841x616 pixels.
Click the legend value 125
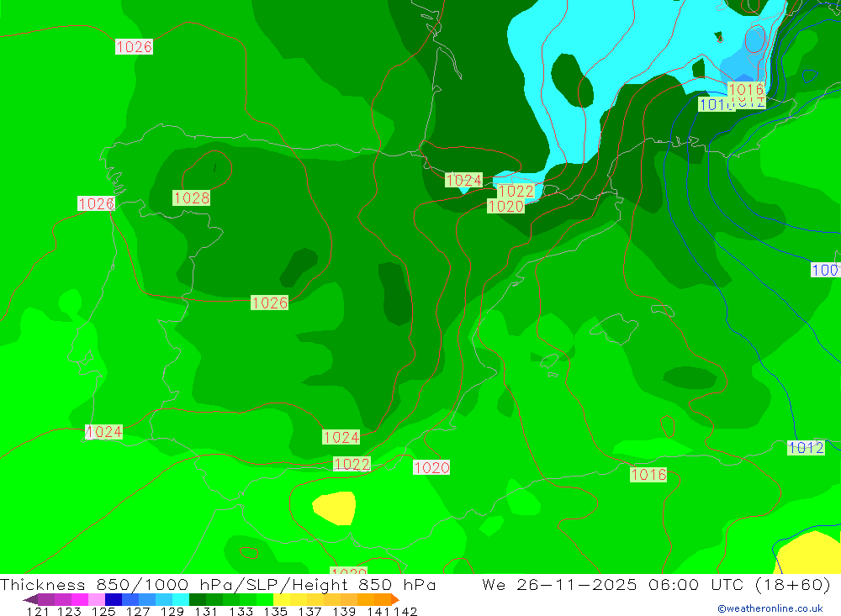click(x=103, y=611)
